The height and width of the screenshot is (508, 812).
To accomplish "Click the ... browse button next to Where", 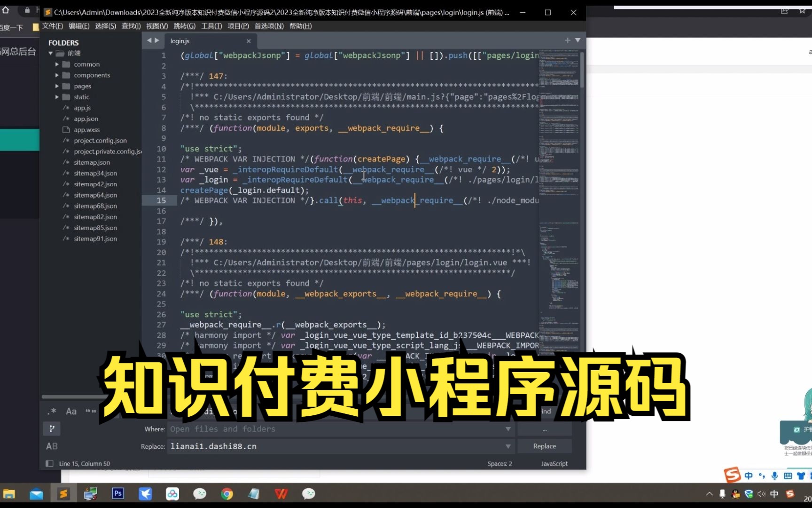I will pos(544,429).
